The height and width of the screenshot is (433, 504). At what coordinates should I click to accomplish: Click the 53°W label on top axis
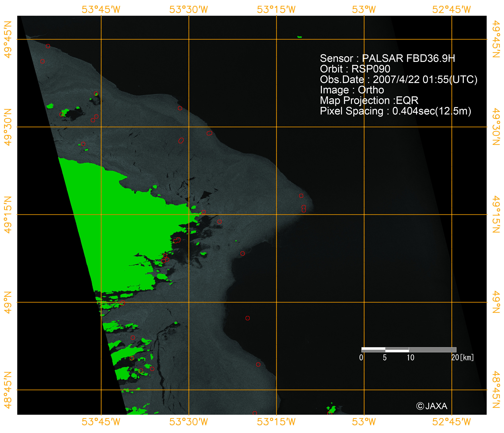coord(364,10)
